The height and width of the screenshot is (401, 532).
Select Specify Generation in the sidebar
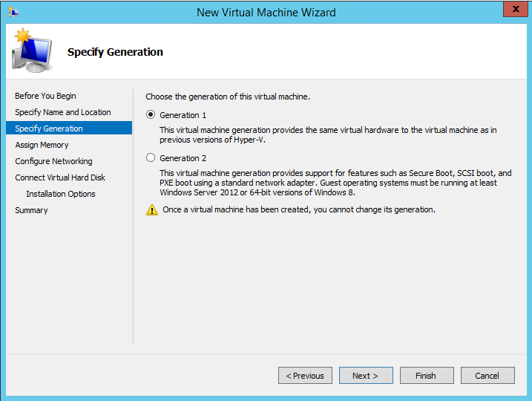(x=49, y=128)
